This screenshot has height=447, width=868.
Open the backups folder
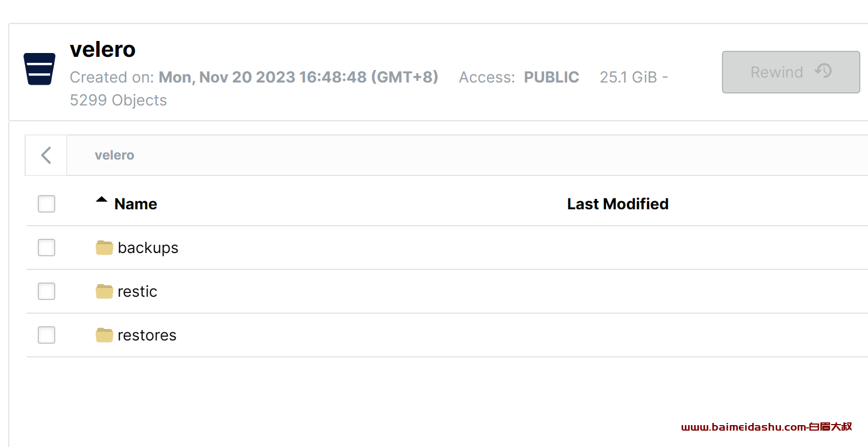point(148,248)
